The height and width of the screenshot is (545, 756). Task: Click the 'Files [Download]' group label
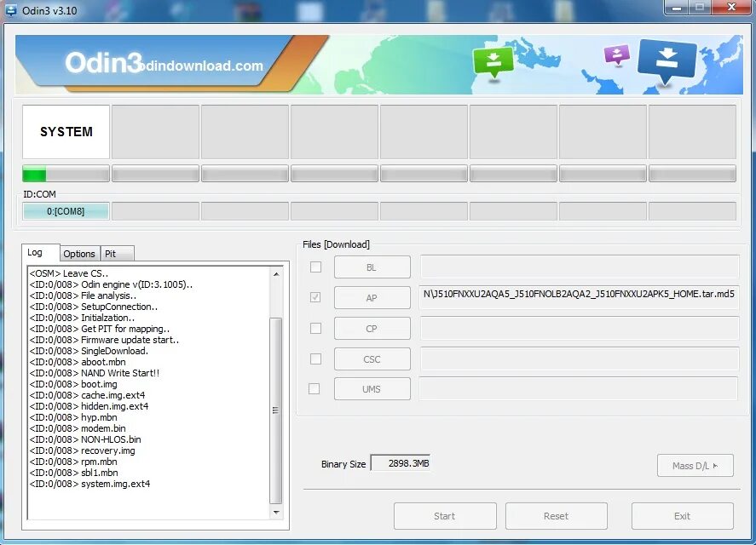click(x=336, y=244)
